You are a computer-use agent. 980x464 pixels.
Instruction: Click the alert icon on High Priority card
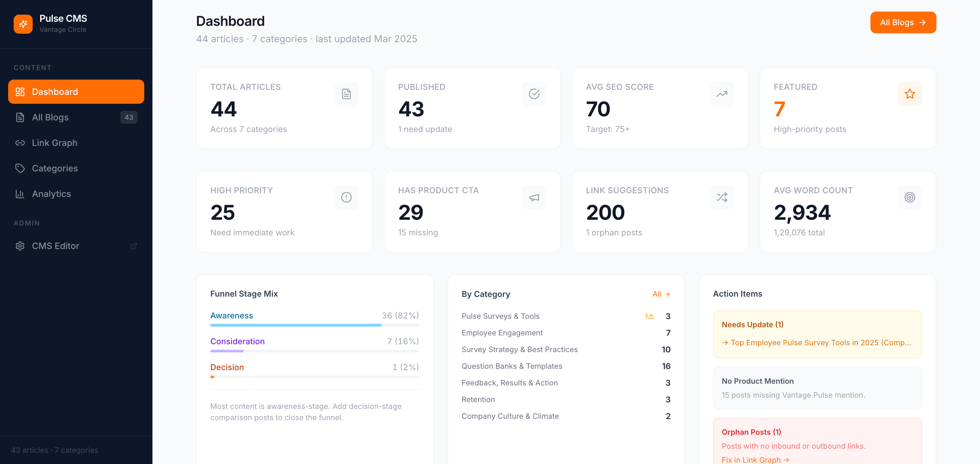346,197
